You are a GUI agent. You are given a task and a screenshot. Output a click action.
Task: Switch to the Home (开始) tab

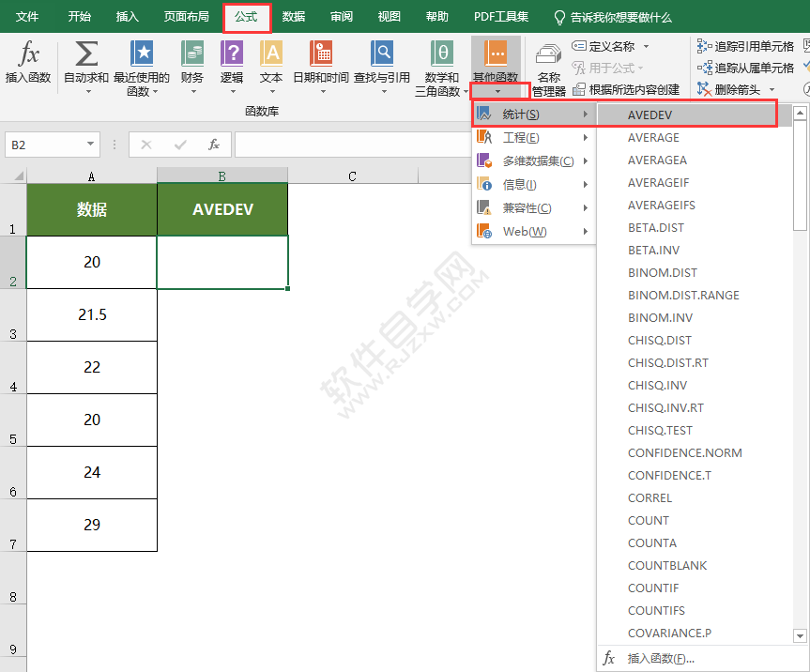click(x=79, y=17)
